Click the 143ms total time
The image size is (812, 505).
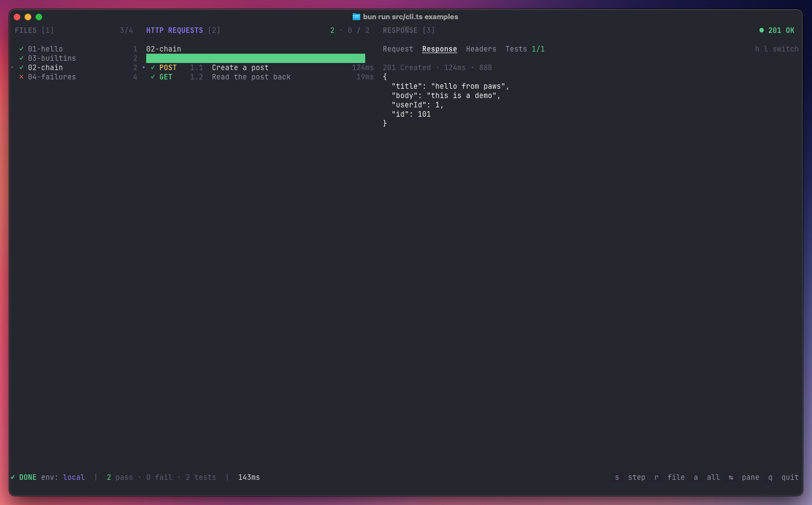click(x=249, y=478)
